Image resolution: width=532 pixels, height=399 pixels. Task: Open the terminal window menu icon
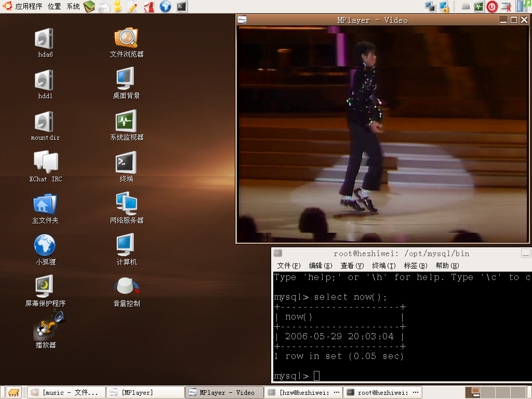[x=278, y=253]
